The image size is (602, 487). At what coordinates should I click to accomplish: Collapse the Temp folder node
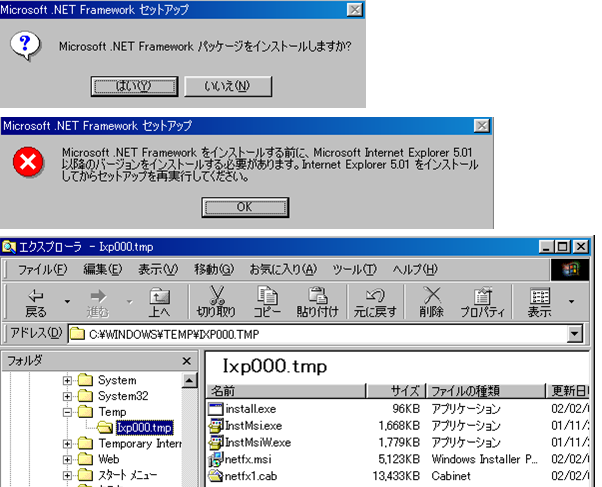pyautogui.click(x=67, y=412)
